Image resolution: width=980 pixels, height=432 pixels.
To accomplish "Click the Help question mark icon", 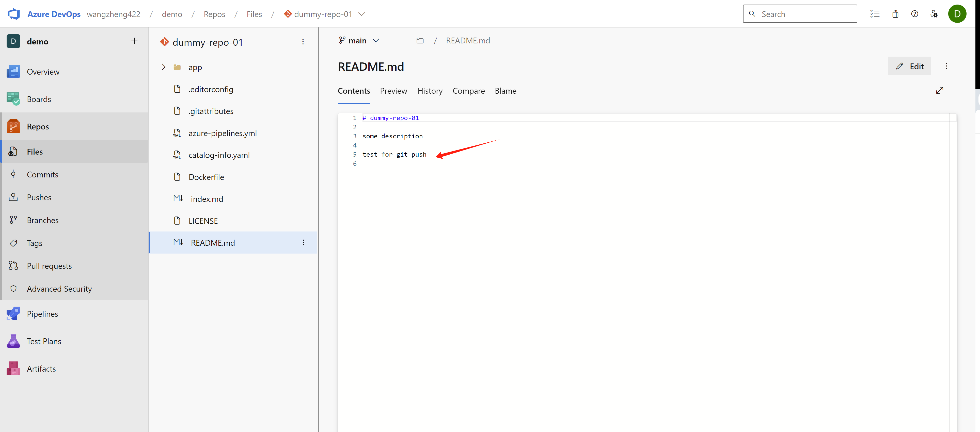I will pyautogui.click(x=914, y=14).
